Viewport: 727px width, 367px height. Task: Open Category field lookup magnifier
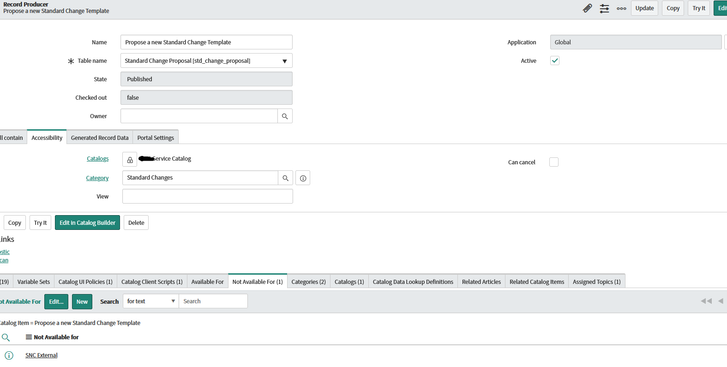click(x=285, y=178)
